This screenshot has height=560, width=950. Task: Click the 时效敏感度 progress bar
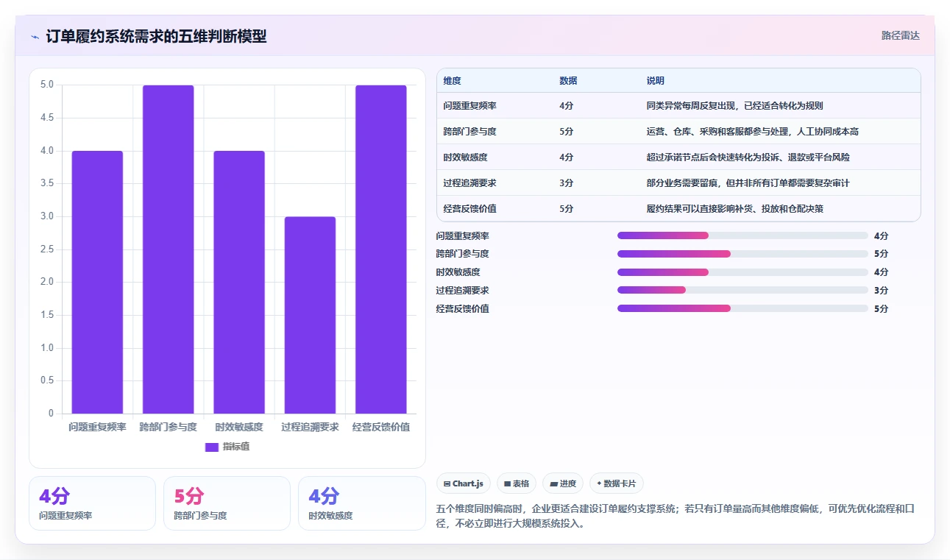click(x=742, y=272)
